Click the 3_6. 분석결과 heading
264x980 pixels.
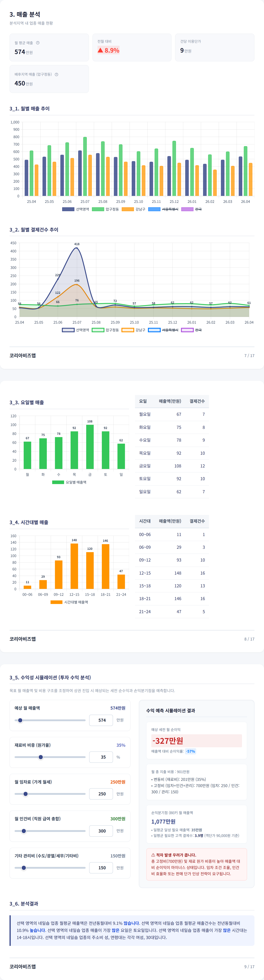point(24,904)
